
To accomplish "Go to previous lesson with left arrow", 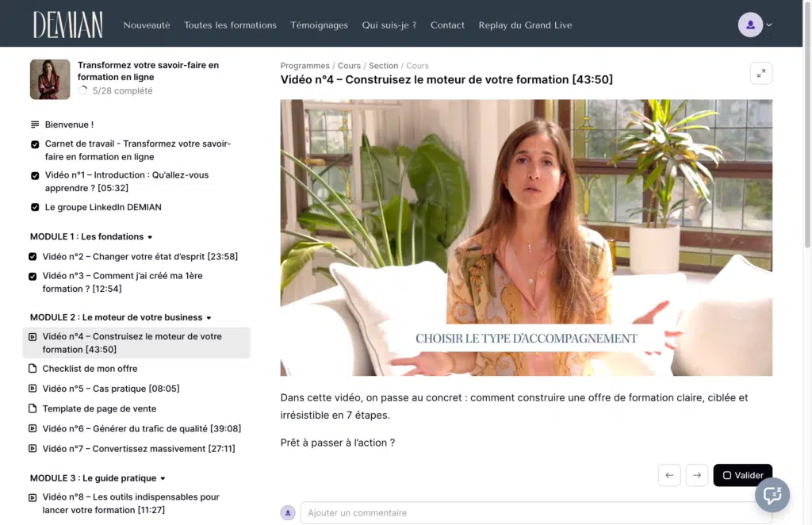I will (x=669, y=475).
